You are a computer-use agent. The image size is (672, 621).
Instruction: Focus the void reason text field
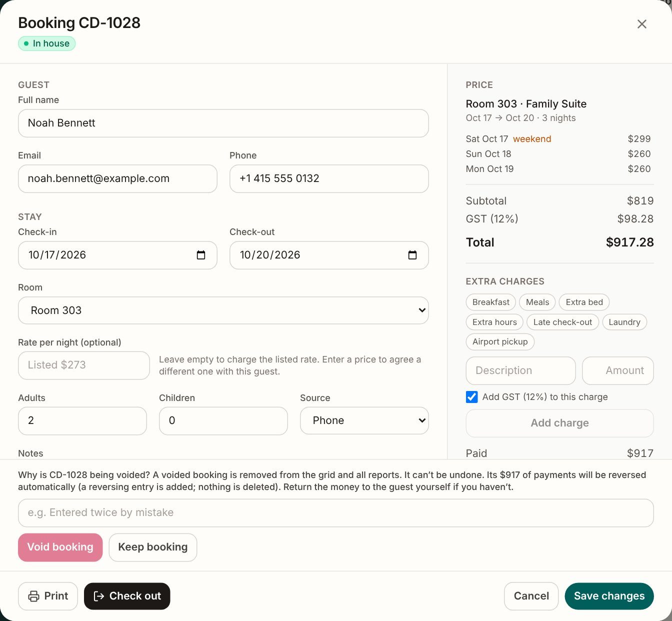(336, 512)
